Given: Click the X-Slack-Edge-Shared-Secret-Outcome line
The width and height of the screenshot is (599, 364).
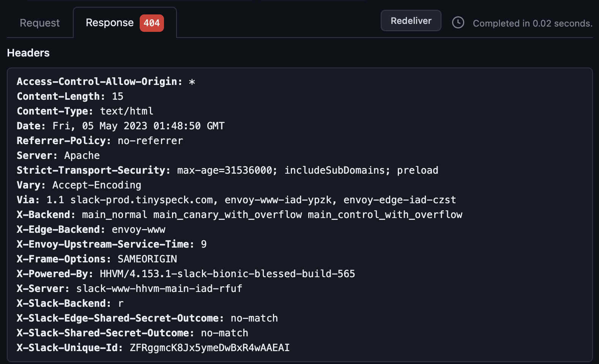Looking at the screenshot, I should [x=147, y=318].
